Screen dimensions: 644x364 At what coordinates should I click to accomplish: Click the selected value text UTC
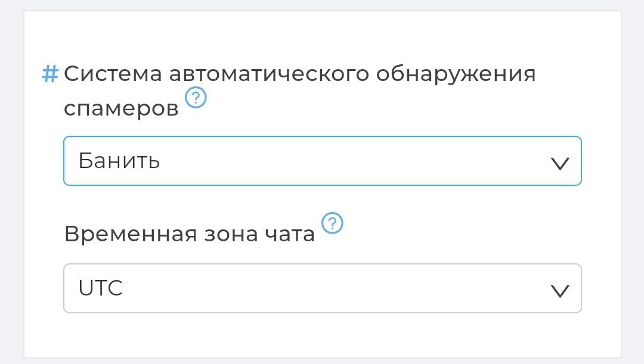point(101,288)
